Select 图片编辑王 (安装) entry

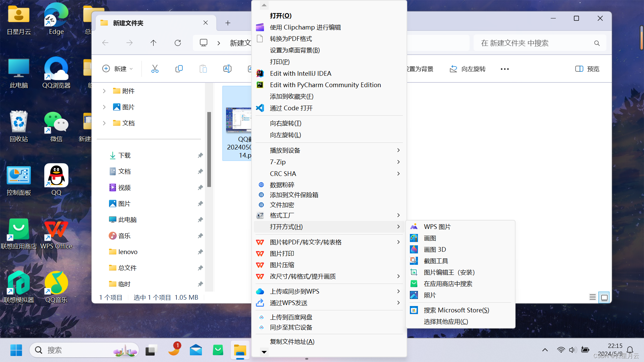click(460, 272)
